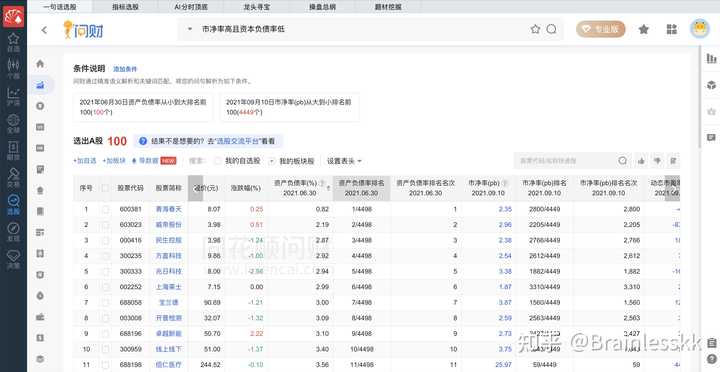The width and height of the screenshot is (720, 372).
Task: Click the 2021年06月30日 资产负债率 condition box
Action: (143, 107)
